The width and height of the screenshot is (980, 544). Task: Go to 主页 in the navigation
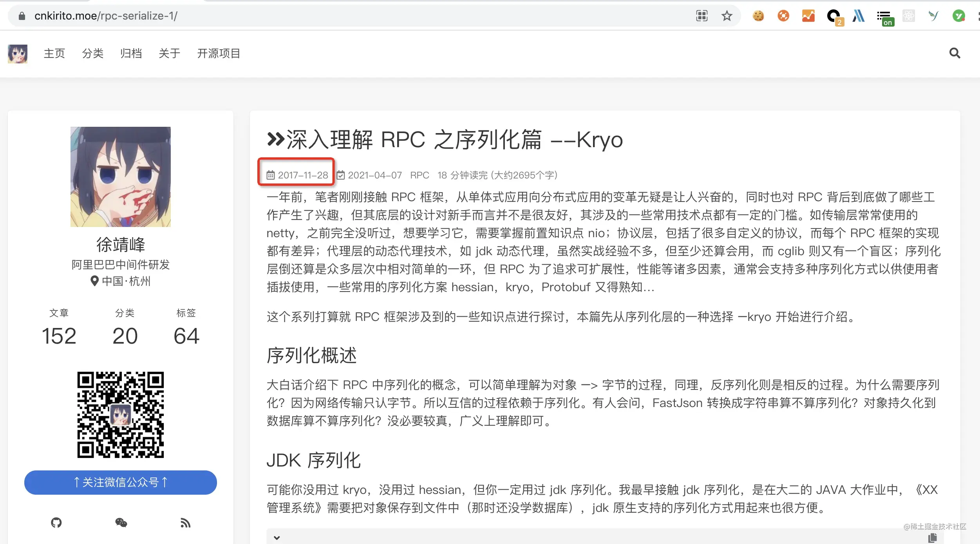point(54,53)
